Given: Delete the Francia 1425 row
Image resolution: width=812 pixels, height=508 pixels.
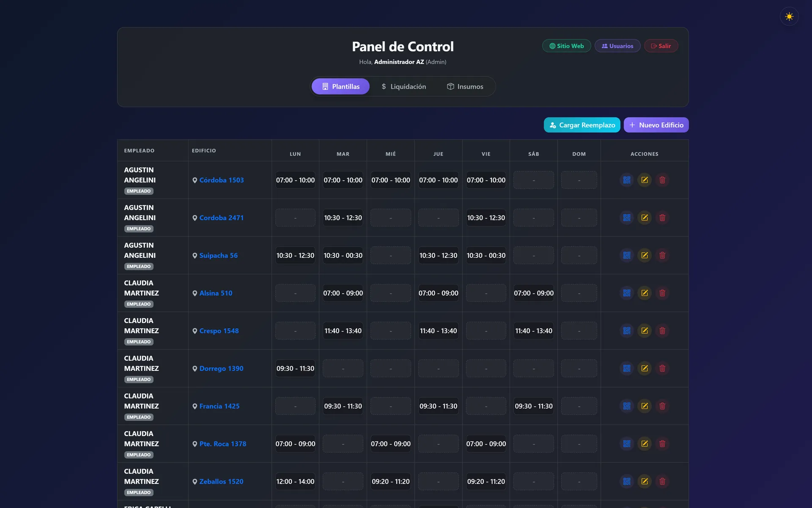Looking at the screenshot, I should (662, 406).
